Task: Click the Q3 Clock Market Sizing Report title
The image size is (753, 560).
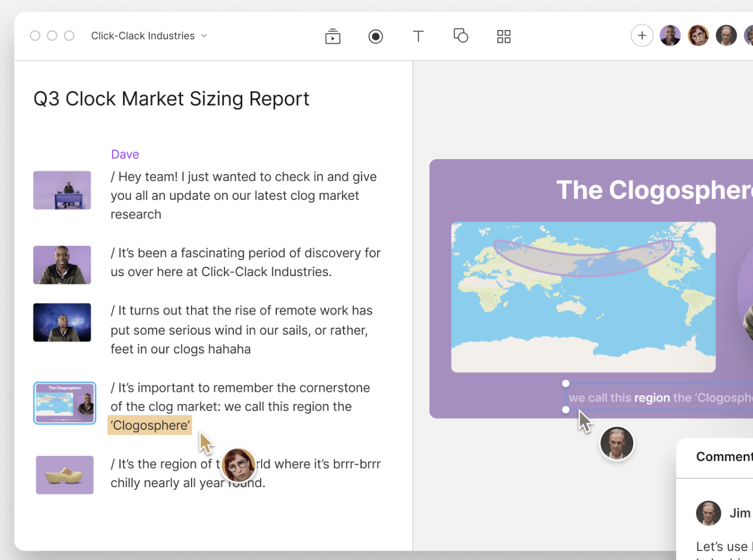Action: 171,99
